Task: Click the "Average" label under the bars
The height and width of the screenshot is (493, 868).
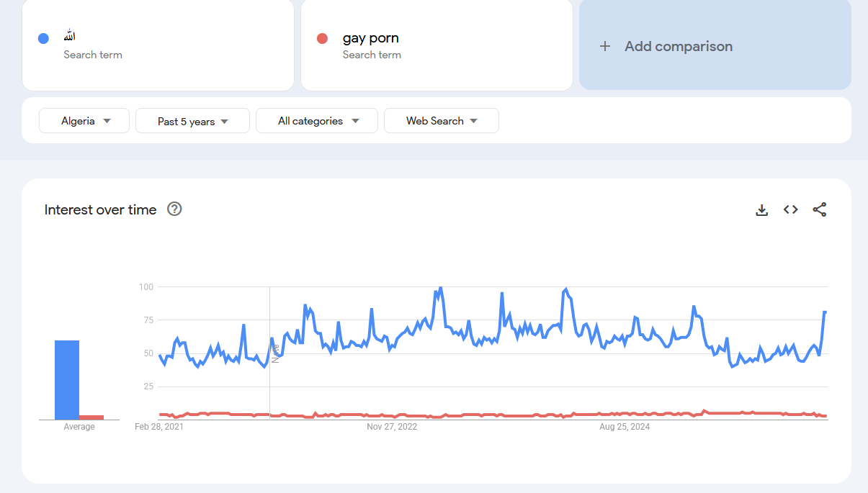Action: click(x=79, y=427)
